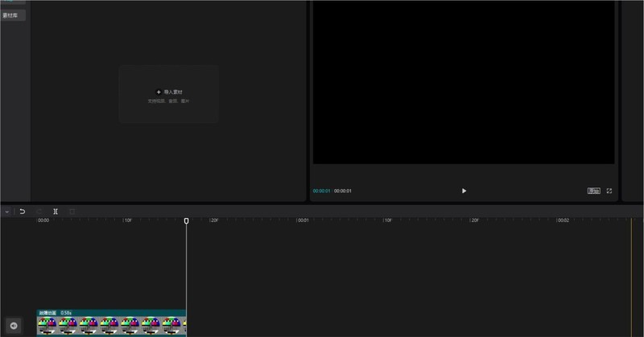Click the greyed-out redo arrow

(39, 212)
